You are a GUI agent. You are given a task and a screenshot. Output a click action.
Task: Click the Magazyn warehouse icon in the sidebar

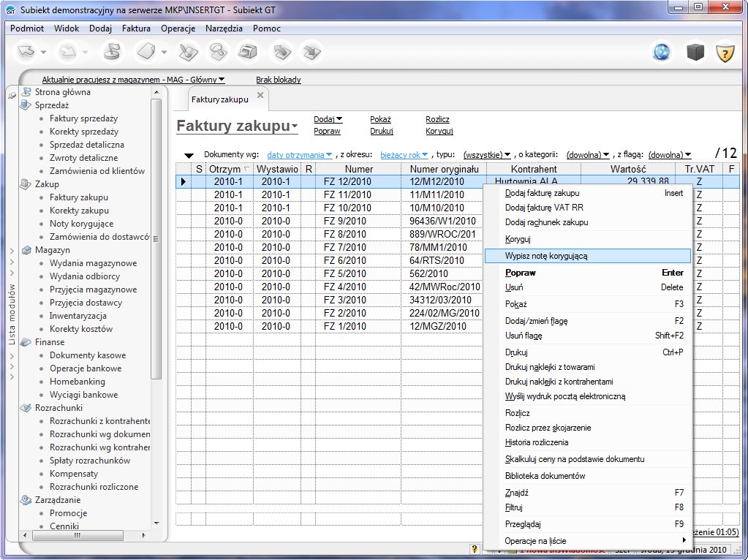27,250
